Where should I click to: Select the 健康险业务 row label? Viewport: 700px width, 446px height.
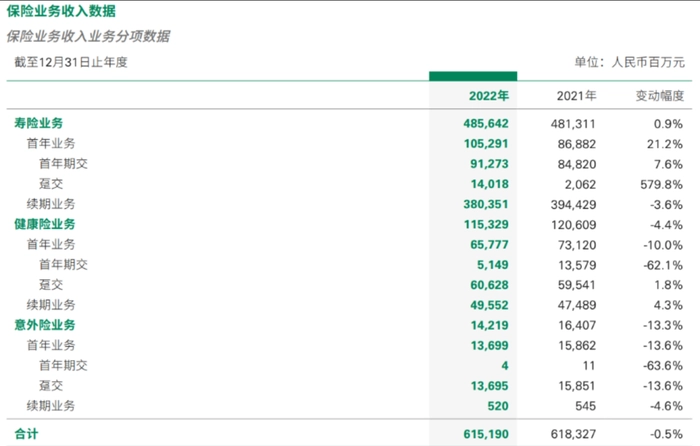45,225
